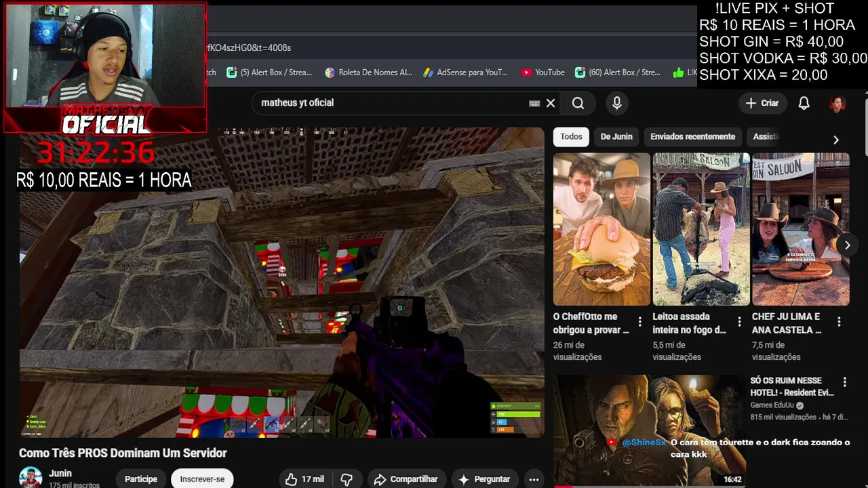
Task: Like the video with 17 mil thumbs up
Action: tap(304, 479)
